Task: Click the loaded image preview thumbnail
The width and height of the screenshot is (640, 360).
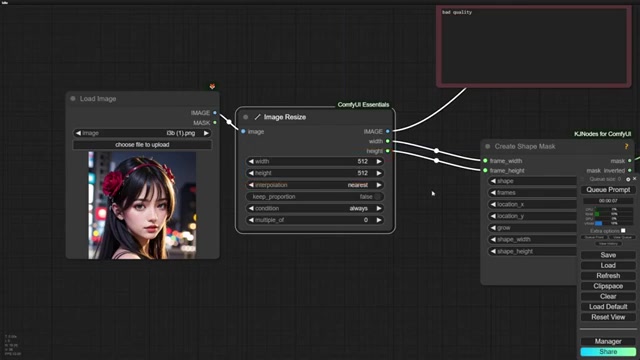Action: tap(142, 205)
